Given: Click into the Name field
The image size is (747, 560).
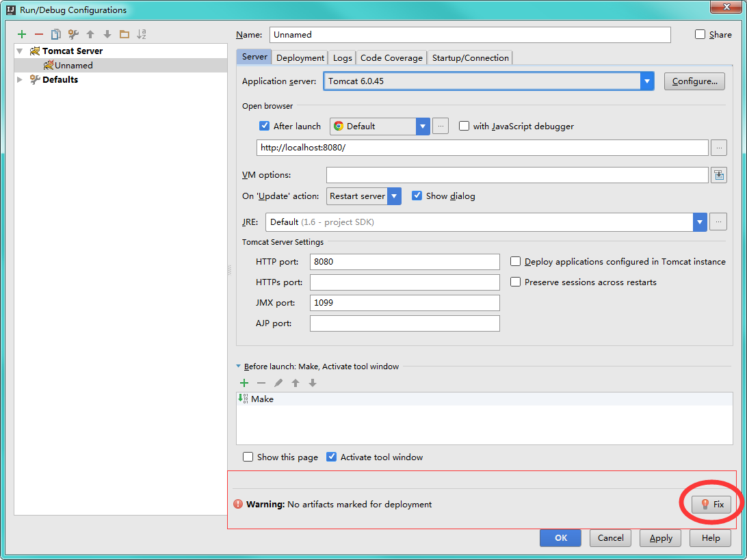Looking at the screenshot, I should coord(470,35).
